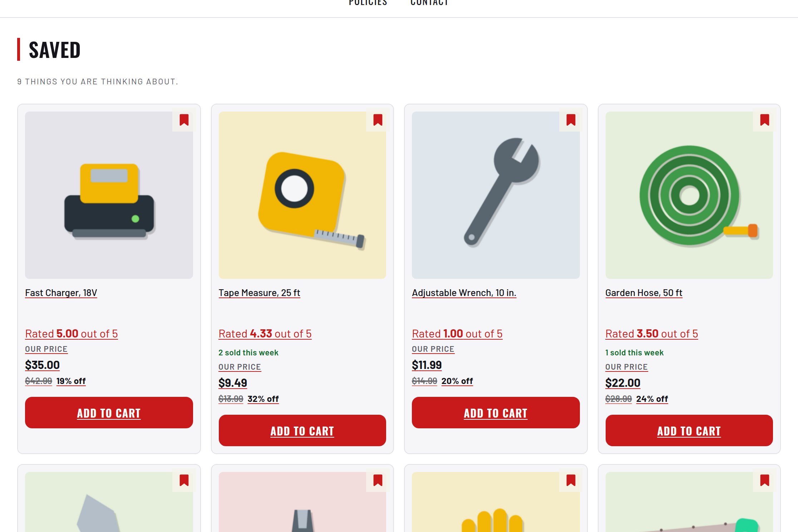Click bookmark on grey trowel product card
This screenshot has width=798, height=532.
coord(184,481)
